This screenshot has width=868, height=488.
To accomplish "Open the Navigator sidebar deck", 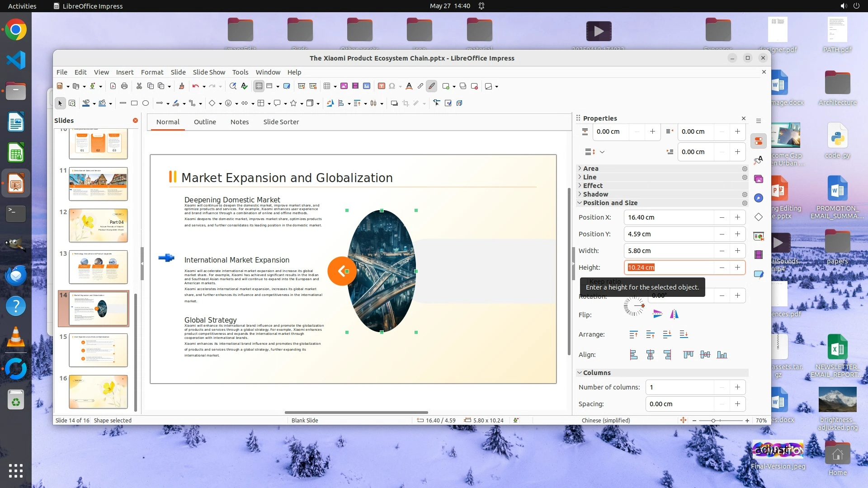I will 759,198.
